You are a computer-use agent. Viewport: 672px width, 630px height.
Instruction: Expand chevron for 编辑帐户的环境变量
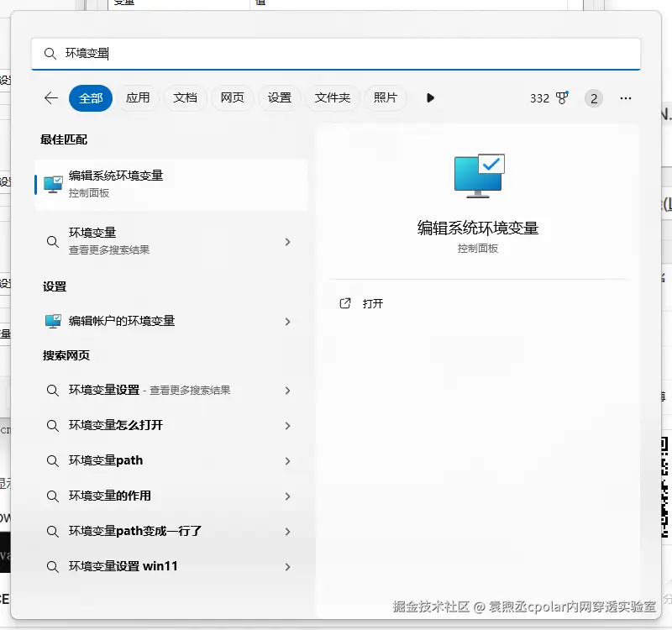pyautogui.click(x=287, y=322)
